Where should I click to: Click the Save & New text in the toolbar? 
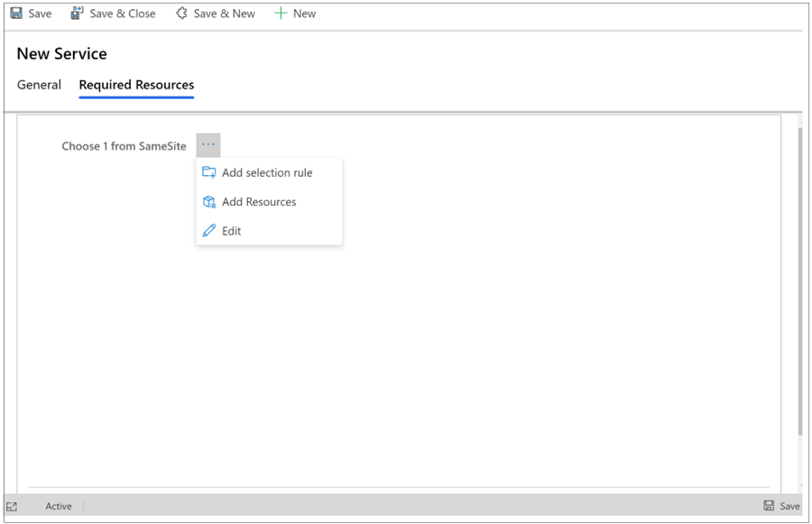point(225,14)
